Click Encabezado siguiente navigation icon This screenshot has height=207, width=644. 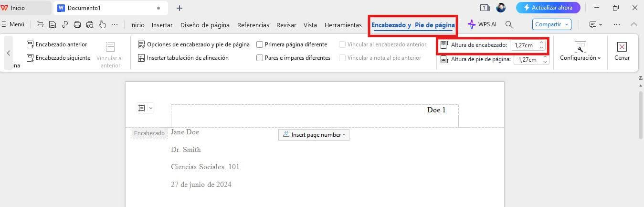coord(30,58)
